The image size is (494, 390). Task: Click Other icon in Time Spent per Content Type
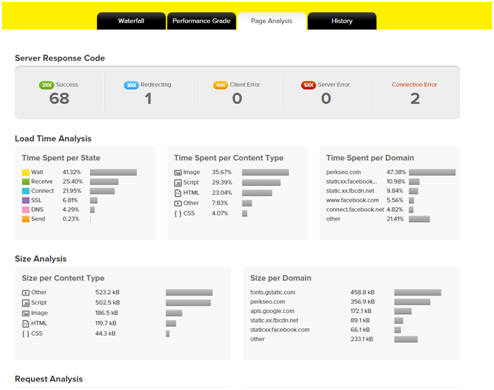178,203
